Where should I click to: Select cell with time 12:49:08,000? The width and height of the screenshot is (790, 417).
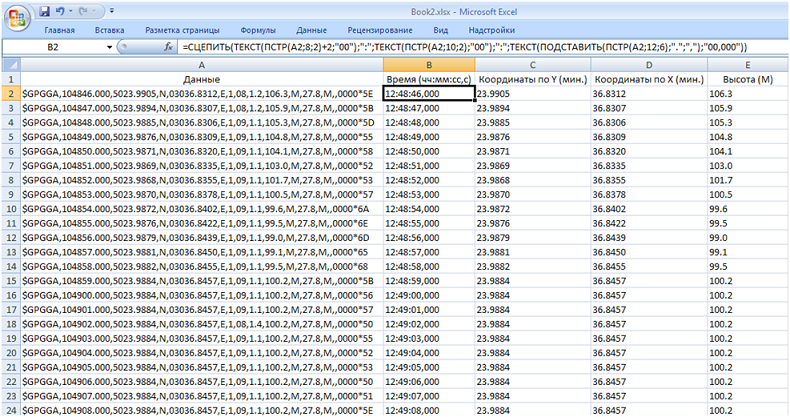click(x=429, y=410)
